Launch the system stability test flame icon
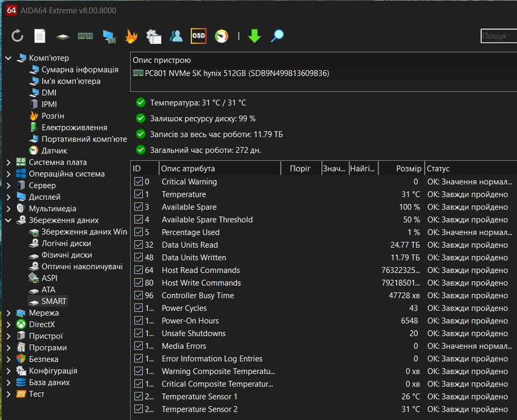The image size is (517, 420). [132, 36]
